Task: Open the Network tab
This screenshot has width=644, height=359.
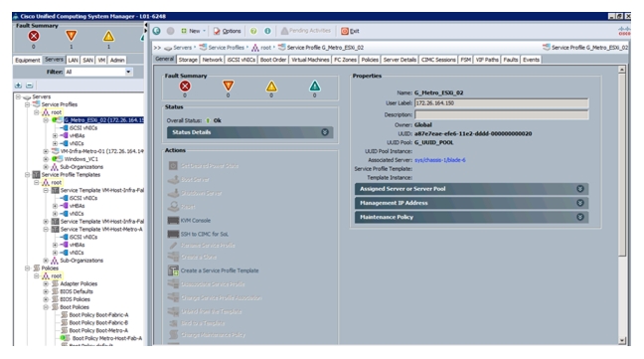Action: point(212,60)
